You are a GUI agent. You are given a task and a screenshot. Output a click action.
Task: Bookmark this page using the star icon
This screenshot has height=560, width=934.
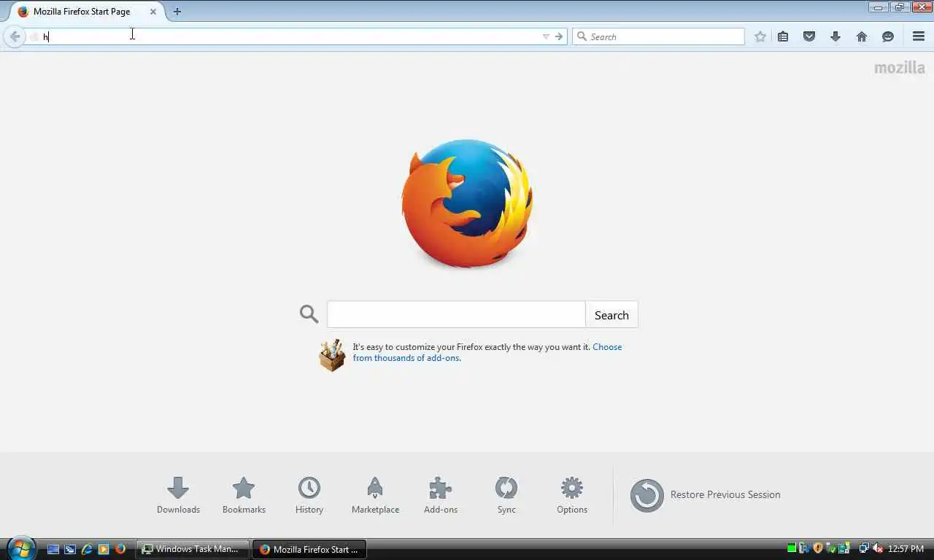[760, 36]
